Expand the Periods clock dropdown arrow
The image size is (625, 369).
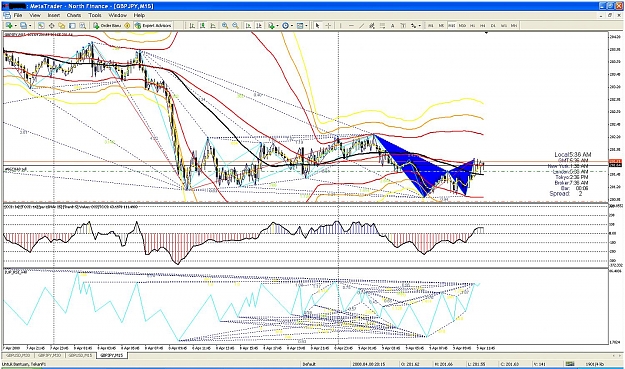[x=292, y=26]
